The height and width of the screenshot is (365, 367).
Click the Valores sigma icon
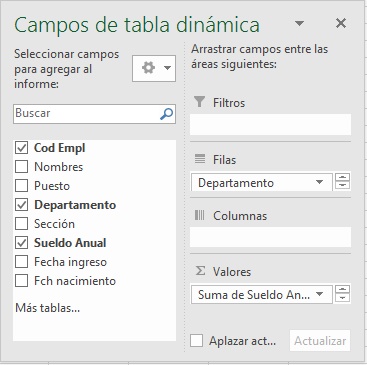point(200,271)
